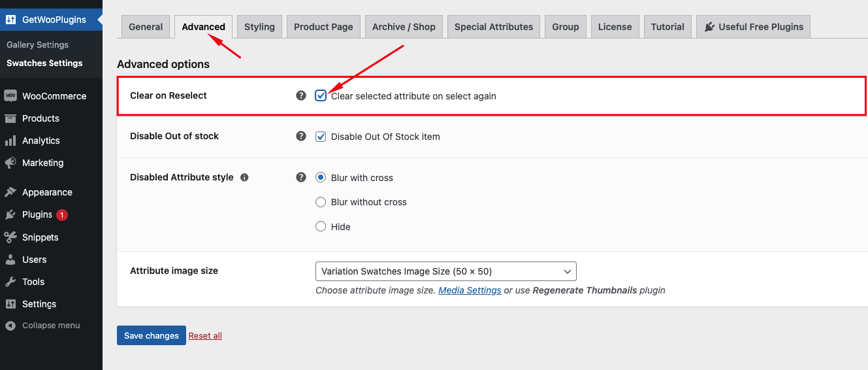Open the Special Attributes tab
The width and height of the screenshot is (868, 370).
coord(494,27)
